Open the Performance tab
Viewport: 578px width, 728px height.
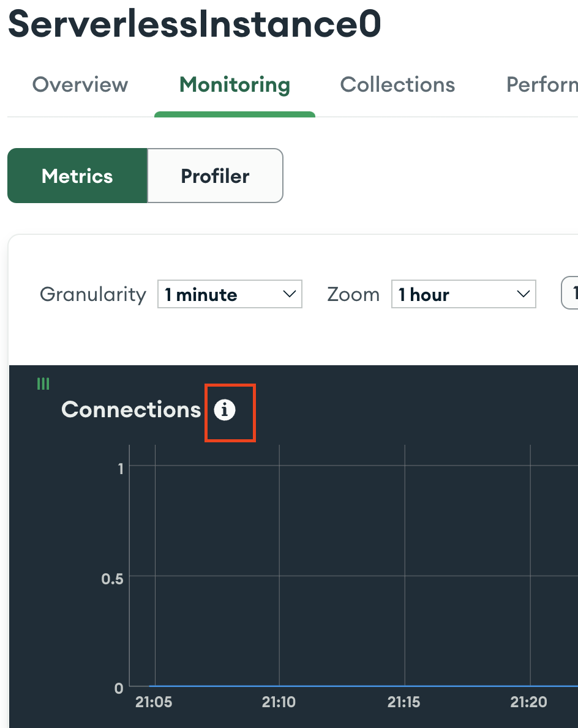541,84
